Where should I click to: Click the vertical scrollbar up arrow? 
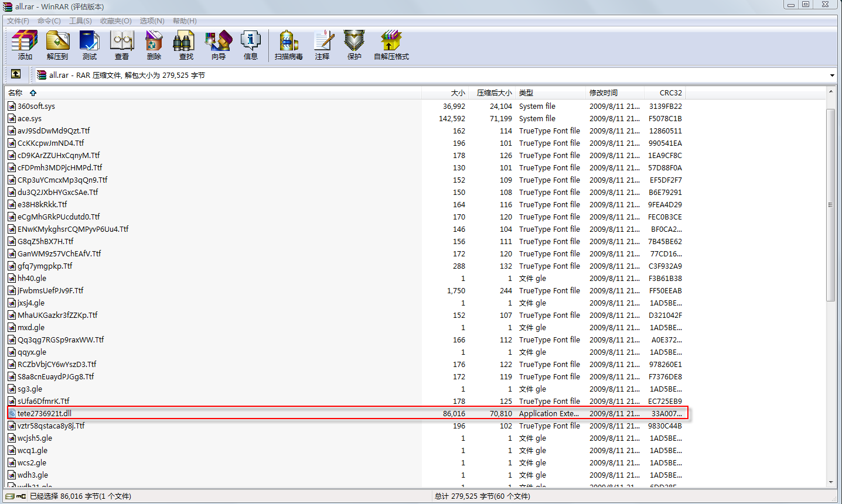coord(830,91)
